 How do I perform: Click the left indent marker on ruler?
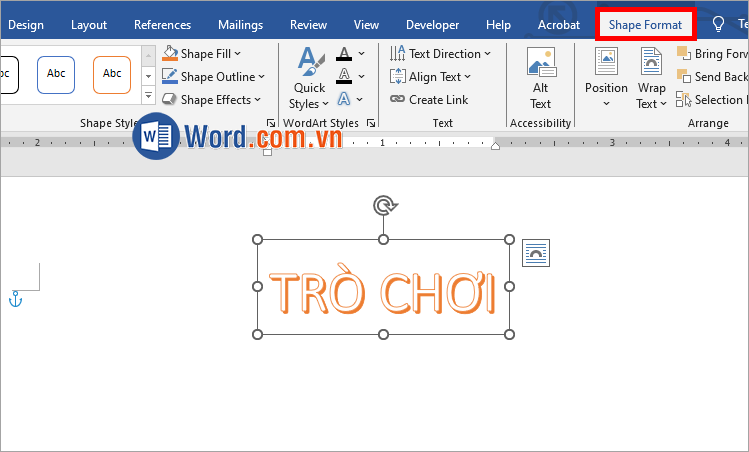[268, 152]
